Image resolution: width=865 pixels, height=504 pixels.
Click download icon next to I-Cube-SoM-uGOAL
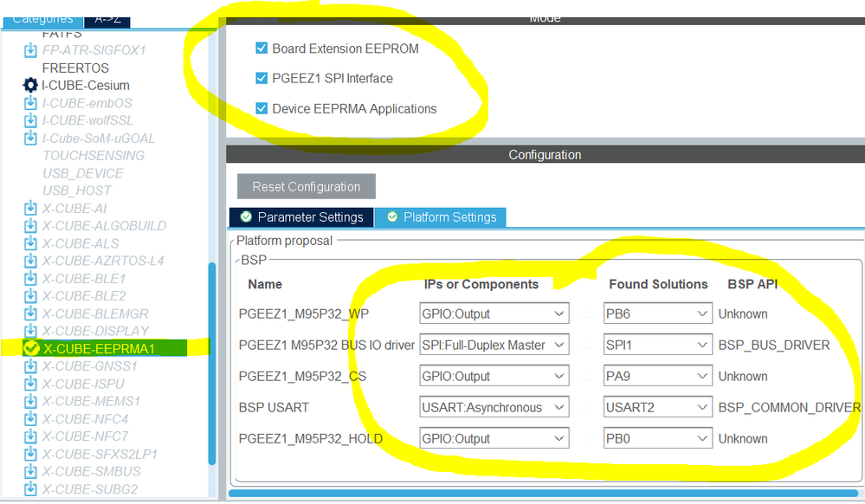coord(30,138)
